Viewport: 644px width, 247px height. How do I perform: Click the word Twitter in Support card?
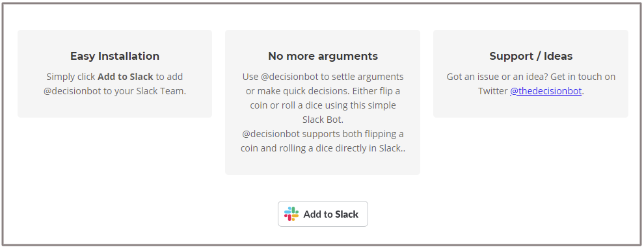pyautogui.click(x=493, y=91)
